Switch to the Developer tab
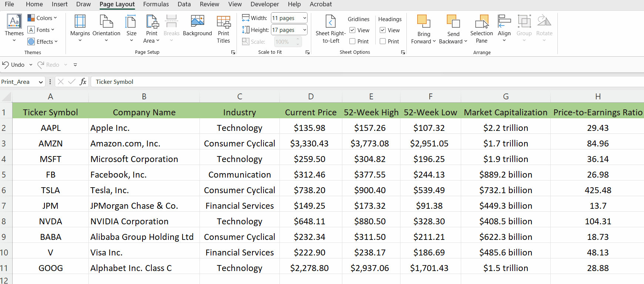Screen dimensions: 644x284 [265, 4]
